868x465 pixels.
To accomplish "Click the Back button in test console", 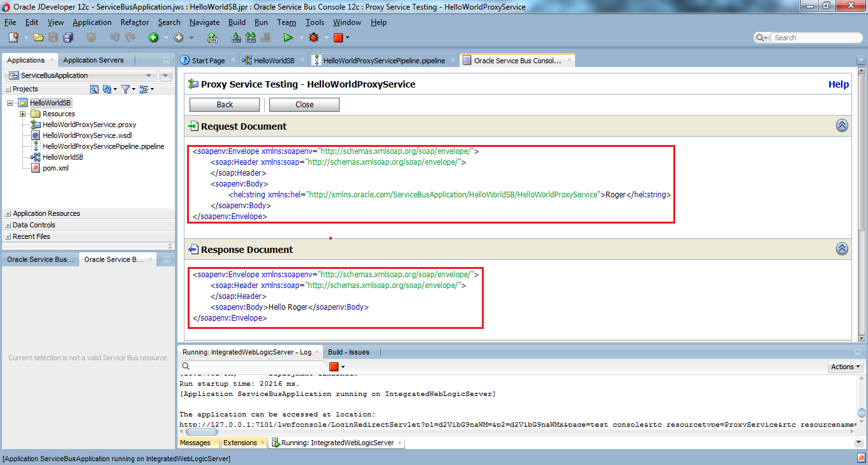I will (225, 105).
